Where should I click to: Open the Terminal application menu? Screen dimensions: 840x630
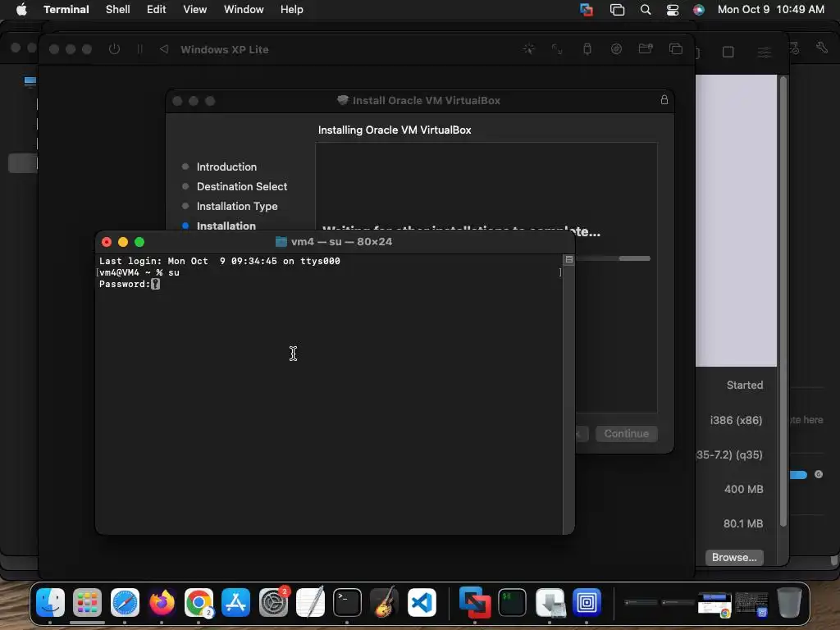[66, 9]
